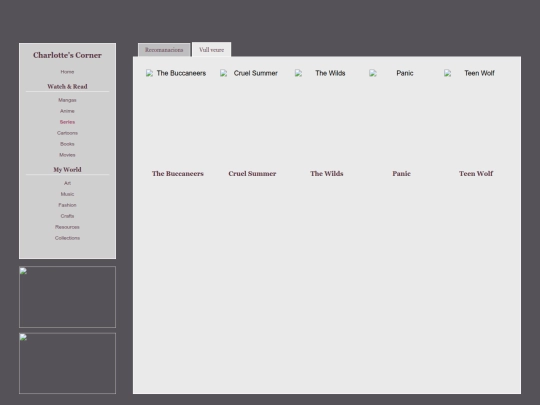Click the lower broken banner image in the sidebar
The height and width of the screenshot is (405, 540).
tap(68, 363)
